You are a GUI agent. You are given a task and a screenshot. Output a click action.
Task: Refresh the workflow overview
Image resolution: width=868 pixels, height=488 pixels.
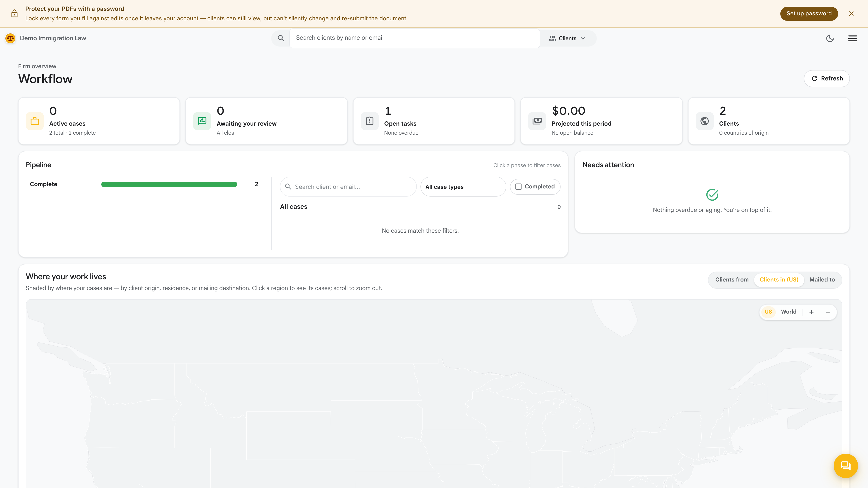tap(827, 78)
